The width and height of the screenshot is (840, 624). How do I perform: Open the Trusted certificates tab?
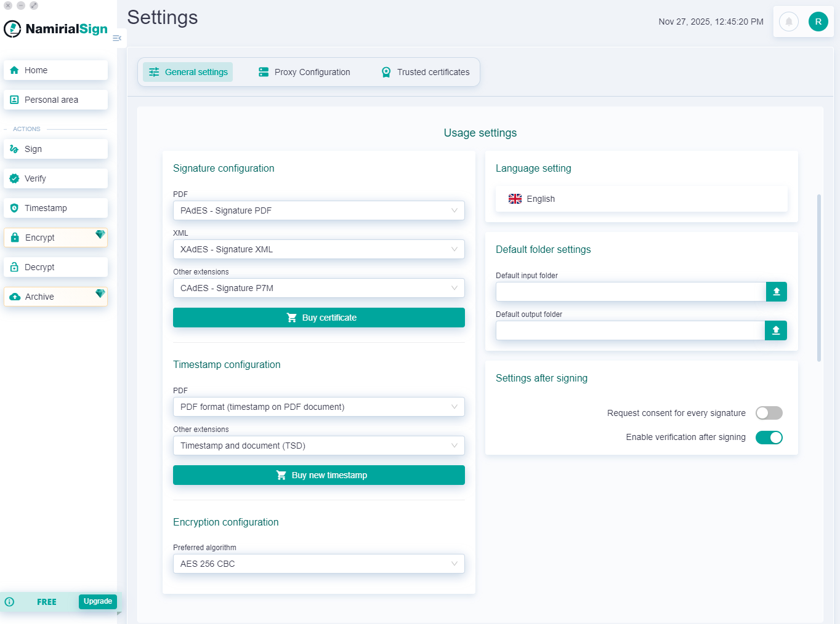(426, 72)
